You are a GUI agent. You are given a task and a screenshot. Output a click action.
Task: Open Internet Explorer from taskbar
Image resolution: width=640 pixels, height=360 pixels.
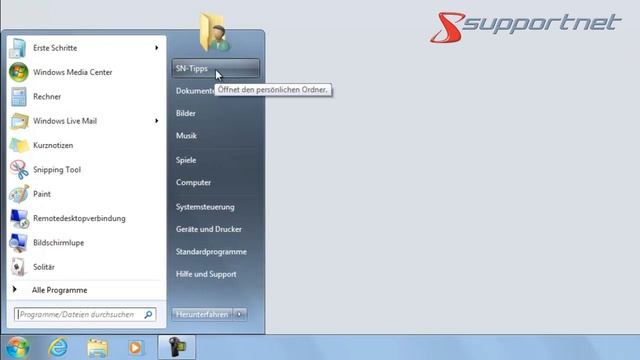(58, 348)
